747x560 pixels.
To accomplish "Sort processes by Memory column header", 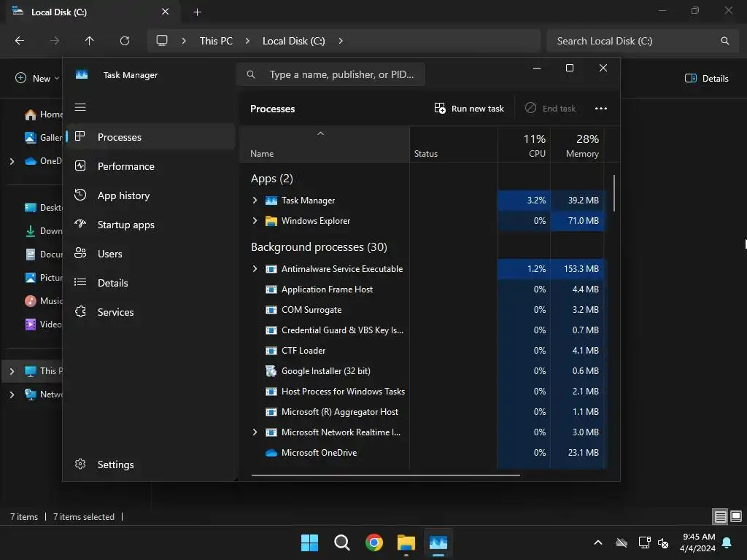I will pos(577,144).
